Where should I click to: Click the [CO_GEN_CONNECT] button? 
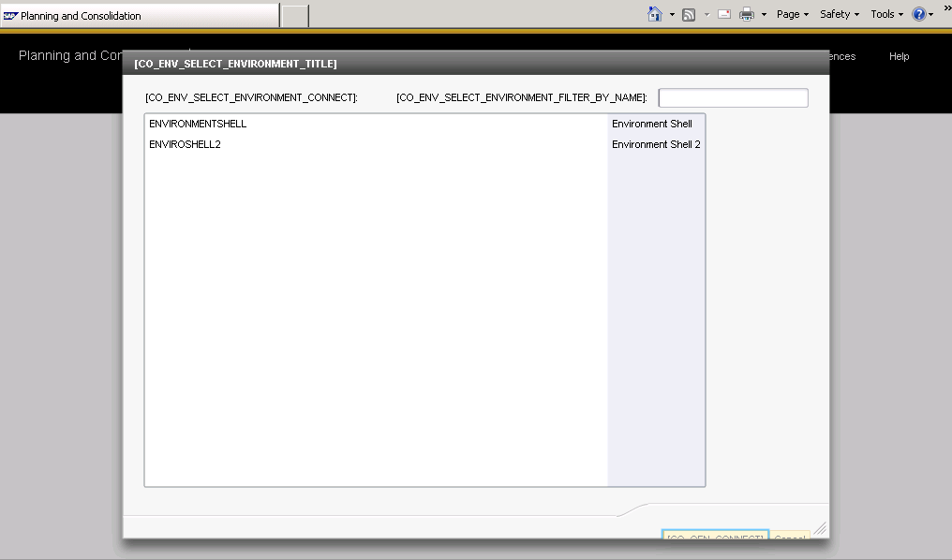pos(715,535)
